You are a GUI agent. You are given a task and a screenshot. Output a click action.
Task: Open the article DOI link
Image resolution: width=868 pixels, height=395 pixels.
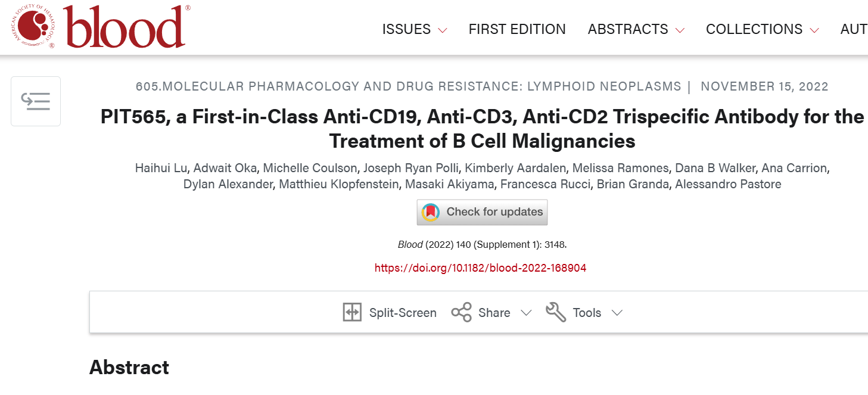480,268
